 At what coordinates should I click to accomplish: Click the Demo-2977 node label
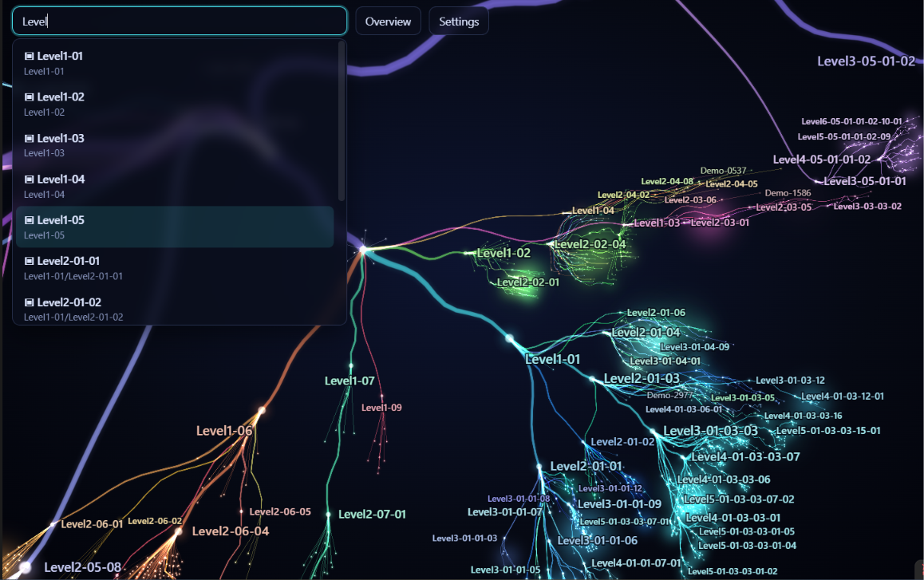[669, 395]
